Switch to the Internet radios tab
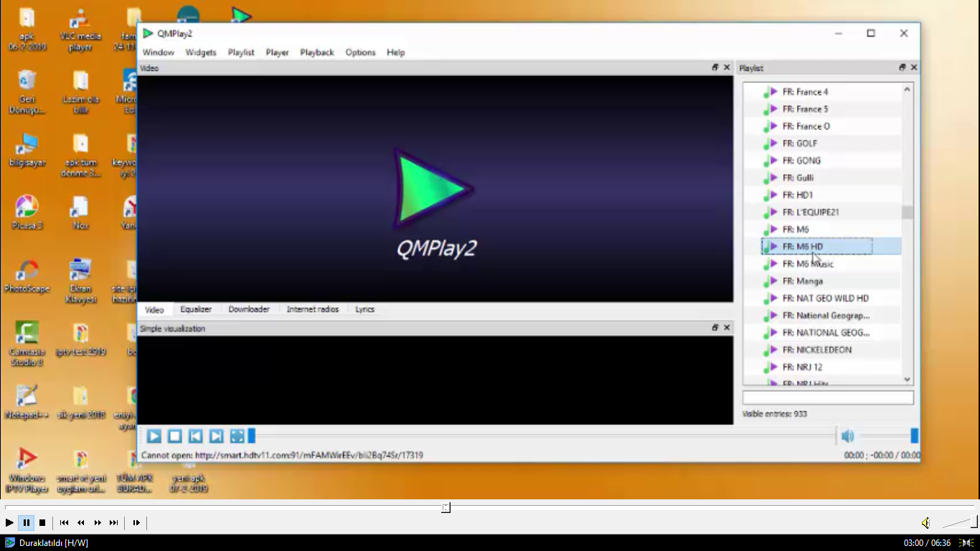Viewport: 980px width, 551px height. click(313, 309)
